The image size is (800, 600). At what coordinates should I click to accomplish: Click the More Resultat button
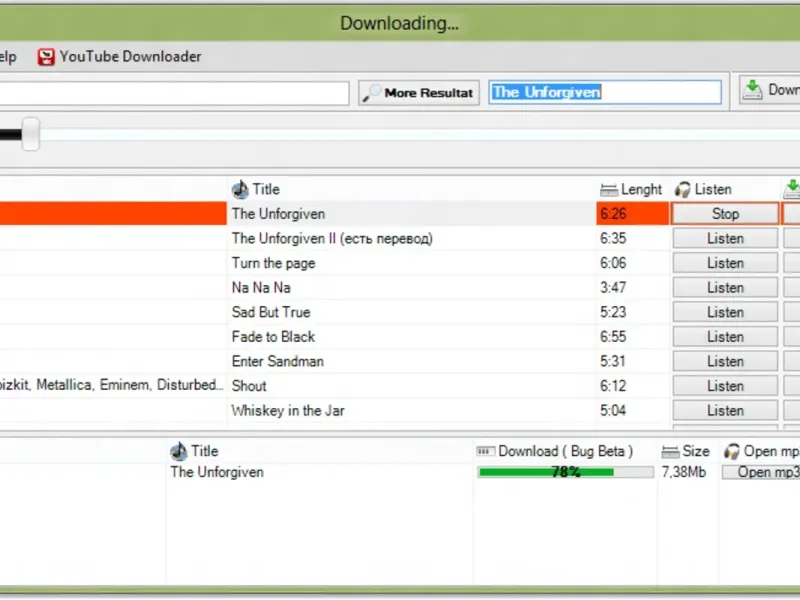coord(419,93)
